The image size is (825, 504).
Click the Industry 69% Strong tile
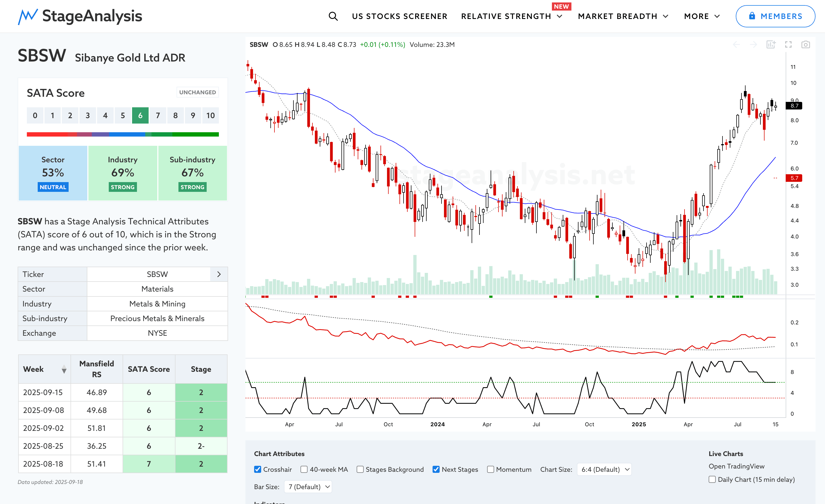123,173
